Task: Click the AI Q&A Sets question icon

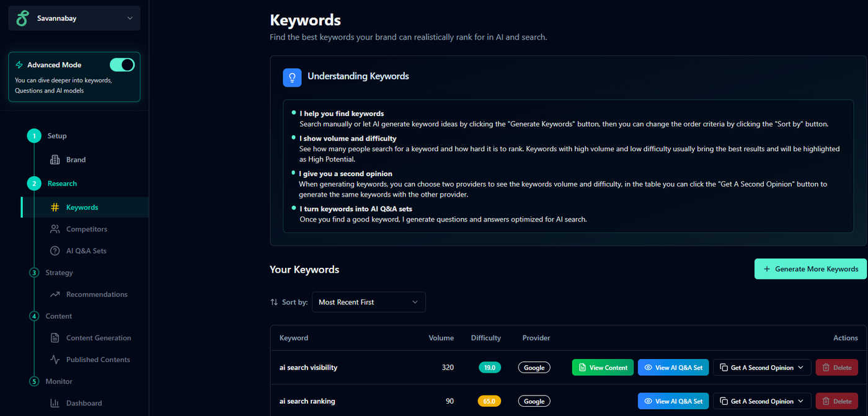Action: pos(55,251)
